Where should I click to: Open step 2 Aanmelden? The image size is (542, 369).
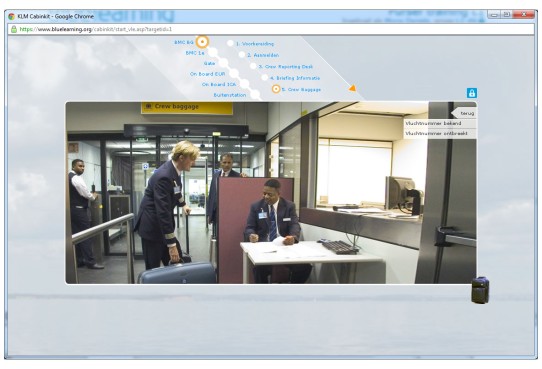[x=263, y=55]
